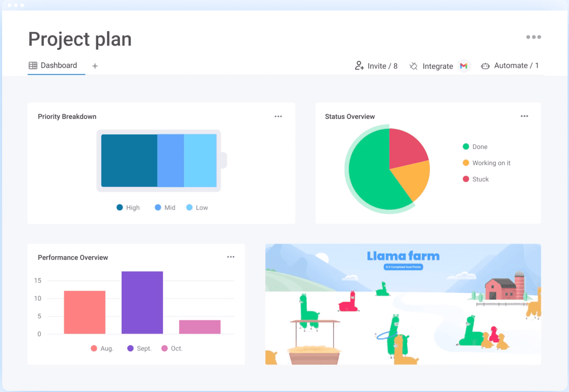The width and height of the screenshot is (569, 392).
Task: Open the Llama farm widget image
Action: tap(403, 304)
